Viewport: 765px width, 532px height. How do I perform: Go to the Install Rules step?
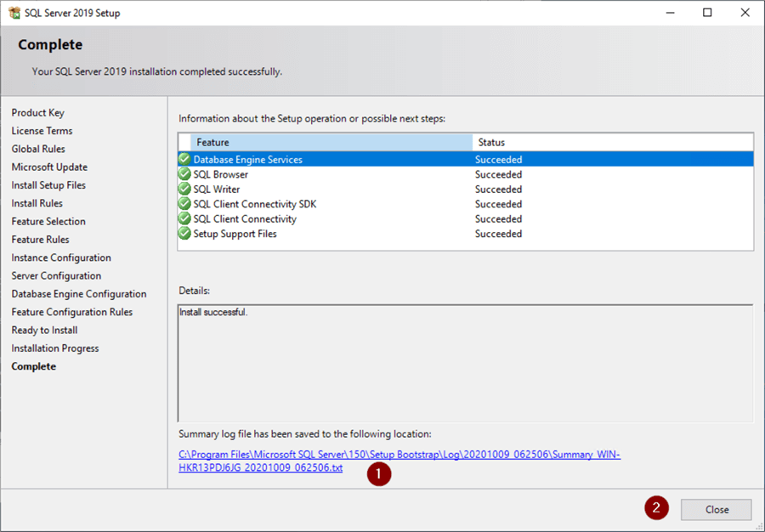(37, 203)
